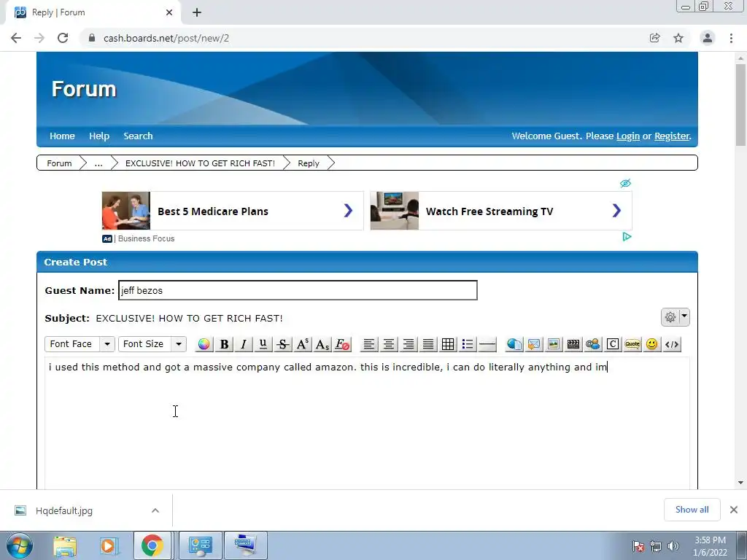Screen dimensions: 747x560
Task: Toggle bold formatting
Action: [224, 344]
